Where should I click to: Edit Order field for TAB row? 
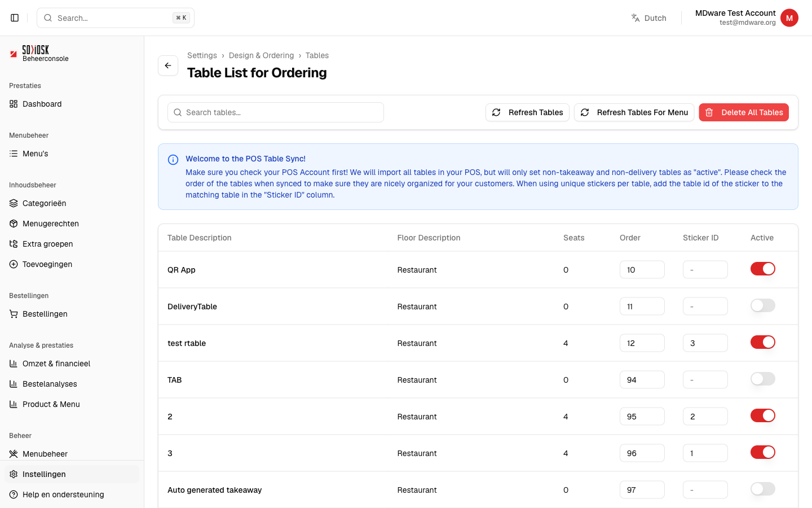(642, 380)
